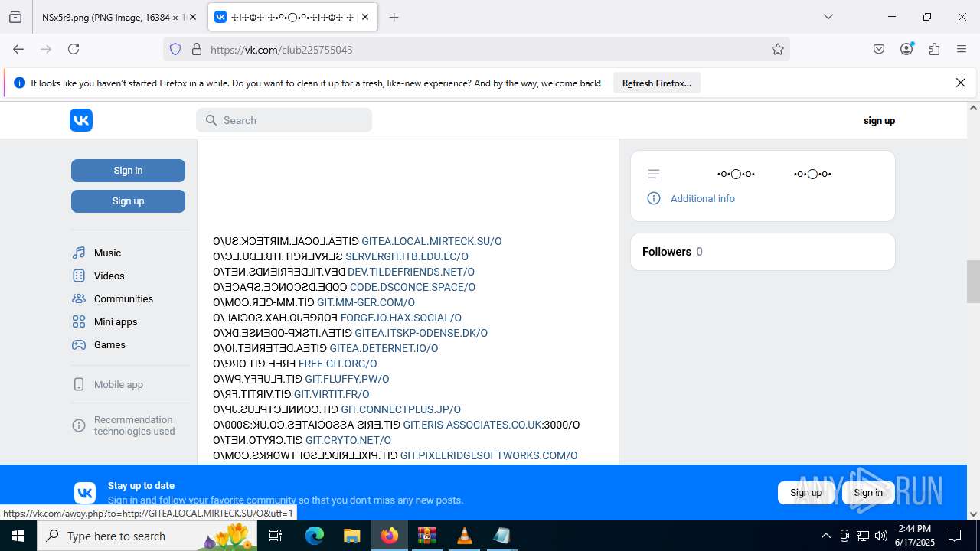Open the Windows Start menu

[x=18, y=536]
